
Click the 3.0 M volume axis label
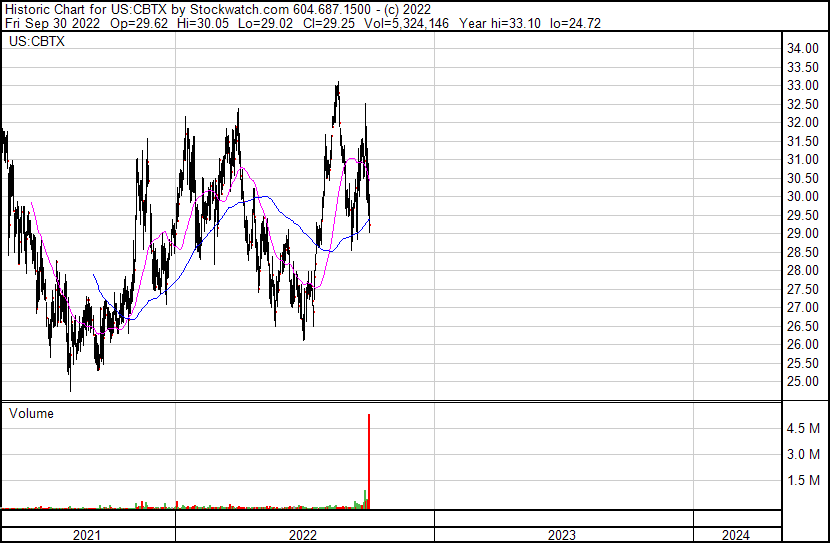pos(803,454)
